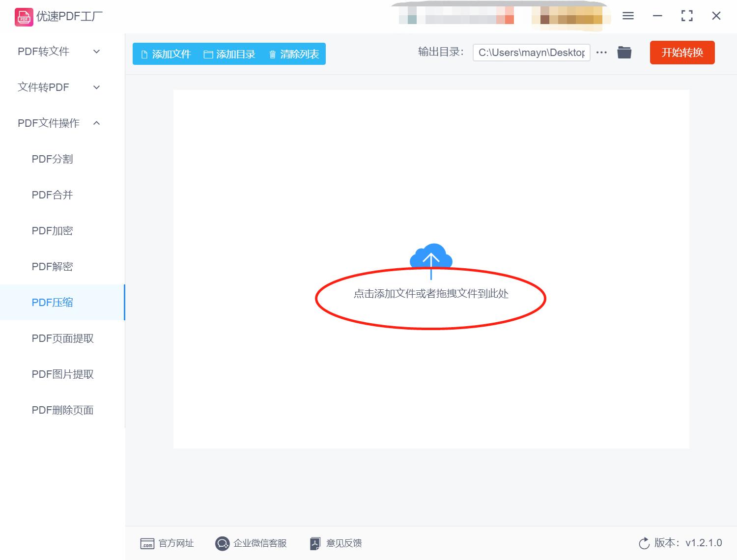Click the 添加目录 button
737x560 pixels.
[229, 54]
